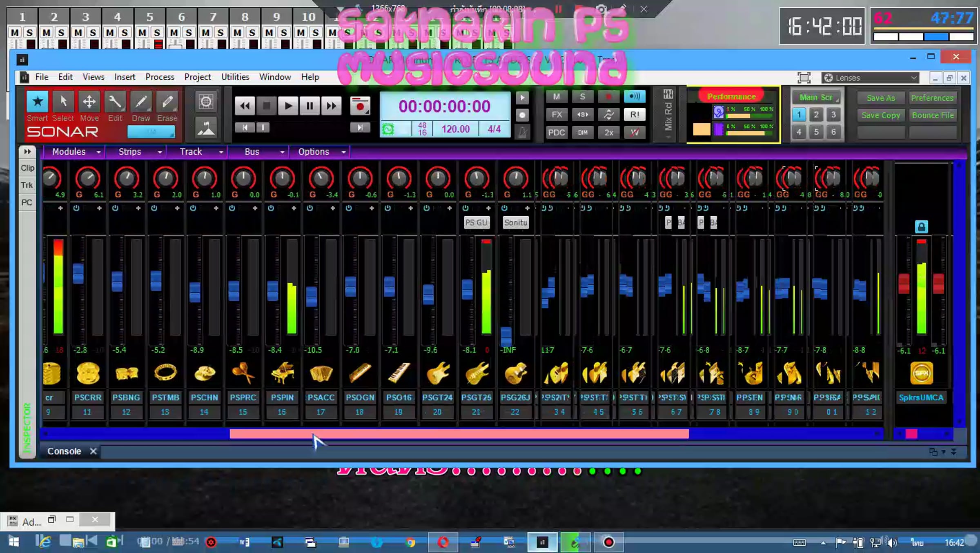Click the piano icon on PSPIN strip
This screenshot has width=980, height=553.
tap(282, 373)
